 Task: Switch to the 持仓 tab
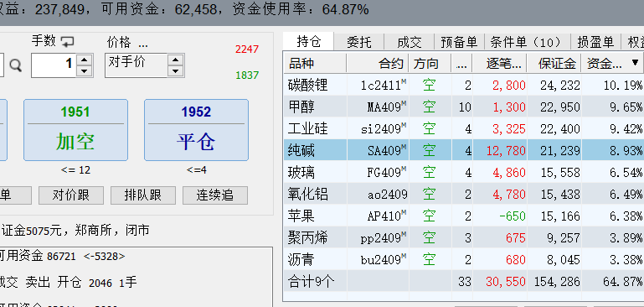tap(309, 42)
